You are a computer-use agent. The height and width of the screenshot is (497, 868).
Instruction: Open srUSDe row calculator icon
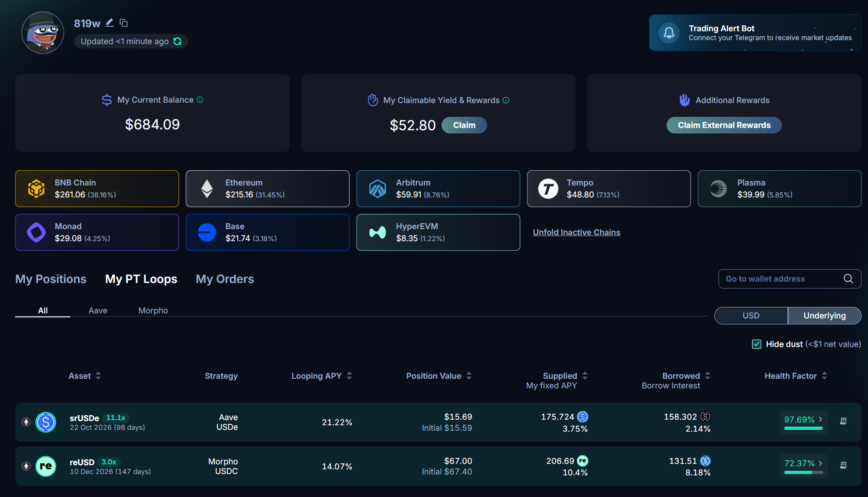(843, 421)
